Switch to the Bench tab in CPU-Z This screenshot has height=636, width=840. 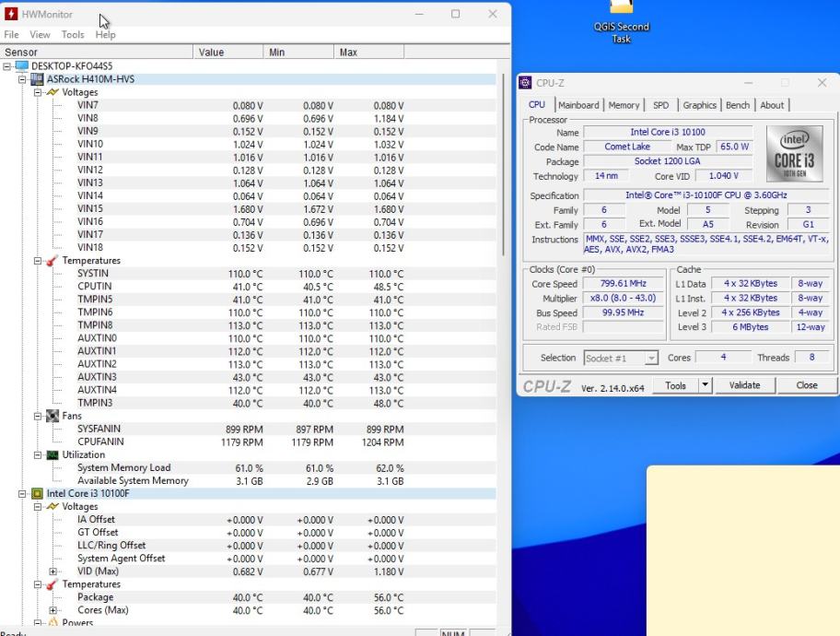pyautogui.click(x=737, y=105)
